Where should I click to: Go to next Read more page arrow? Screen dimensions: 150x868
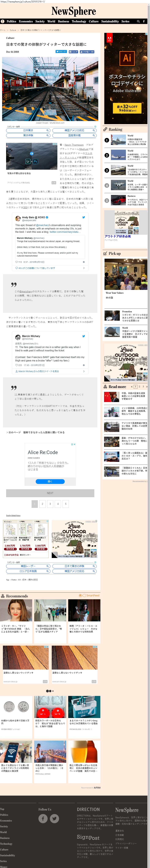(x=147, y=387)
